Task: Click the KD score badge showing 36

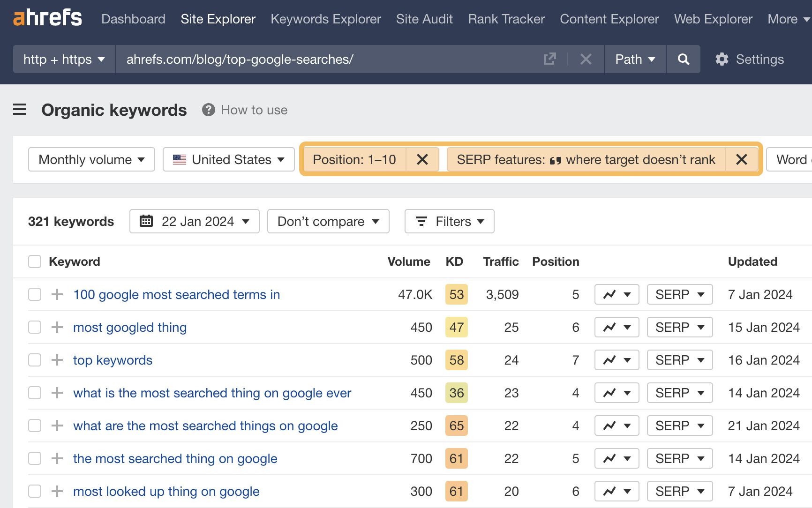Action: (456, 393)
